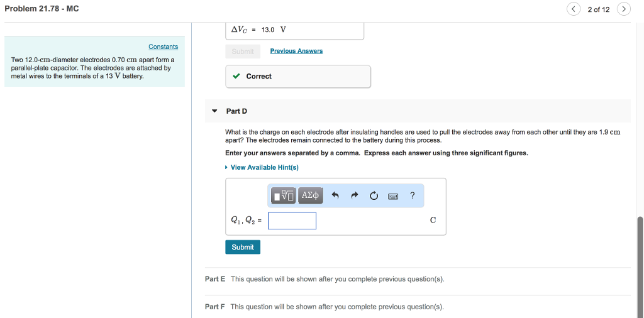The height and width of the screenshot is (318, 644).
Task: Collapse the Part D section triangle
Action: [x=214, y=111]
